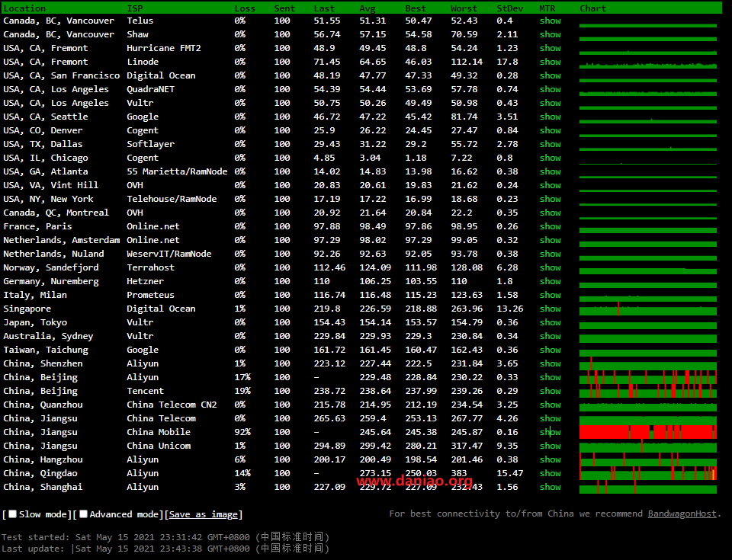Image resolution: width=732 pixels, height=560 pixels.
Task: Open MTR for Los Angeles QuadraNET
Action: click(550, 89)
